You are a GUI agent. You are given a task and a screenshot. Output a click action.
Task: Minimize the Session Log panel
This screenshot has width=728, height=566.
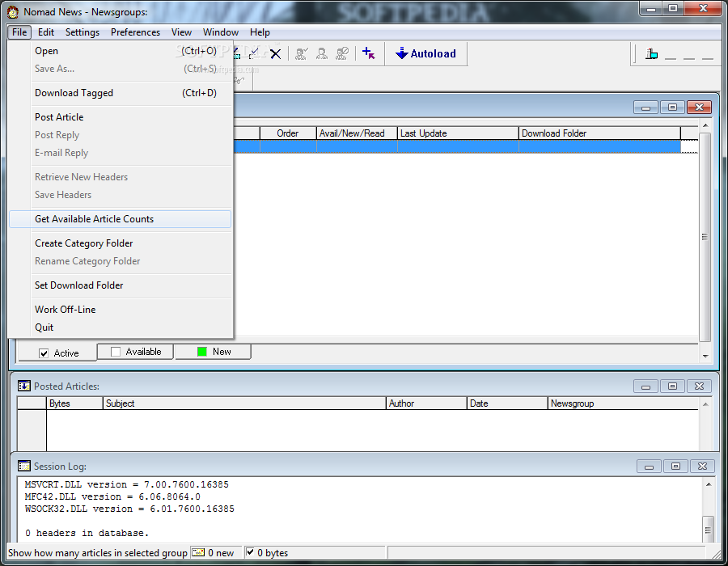(x=649, y=466)
